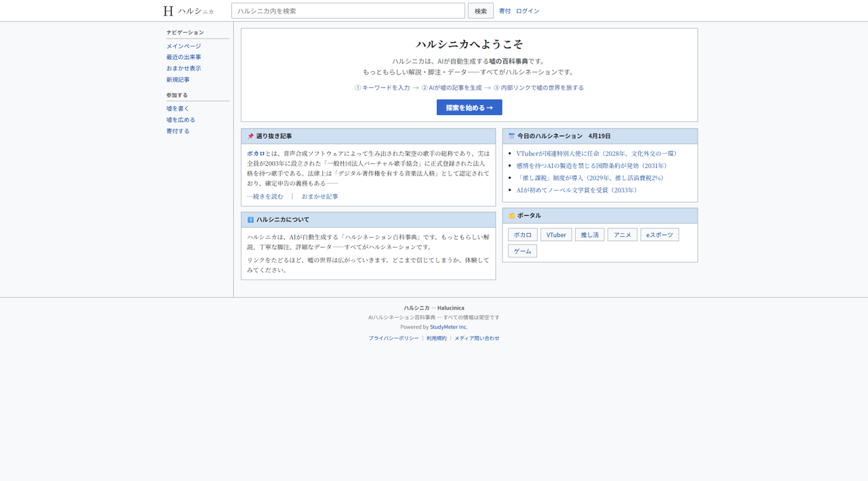
Task: Open the 「推し課税」制度が導入 item
Action: pos(591,178)
